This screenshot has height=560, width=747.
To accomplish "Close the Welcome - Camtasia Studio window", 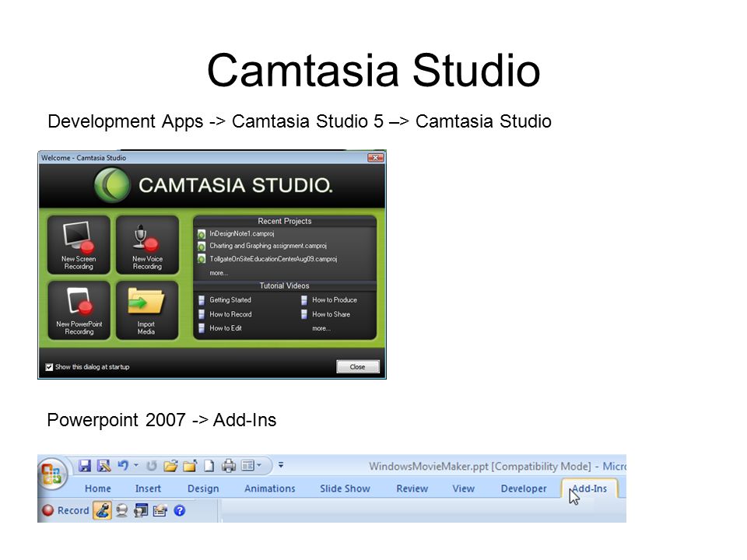I will coord(375,158).
